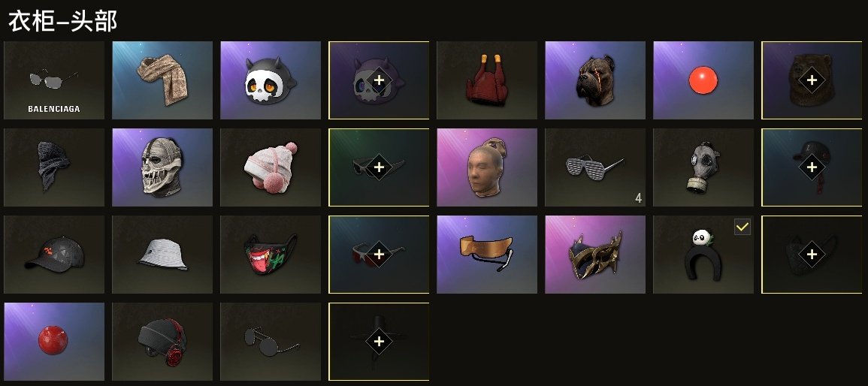Choose the ornate gold masquerade mask
This screenshot has width=868, height=386.
[x=596, y=255]
